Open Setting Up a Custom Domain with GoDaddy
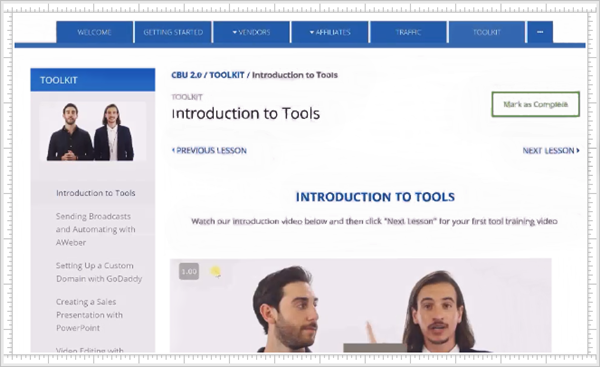This screenshot has height=367, width=600. tap(99, 272)
